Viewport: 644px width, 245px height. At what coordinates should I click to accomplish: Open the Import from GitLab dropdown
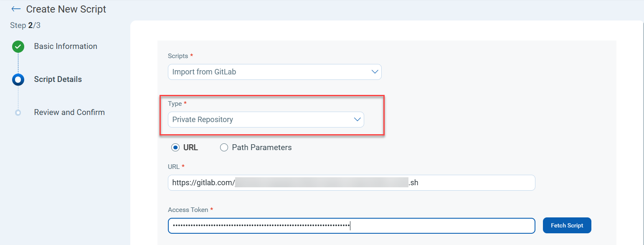coord(274,72)
